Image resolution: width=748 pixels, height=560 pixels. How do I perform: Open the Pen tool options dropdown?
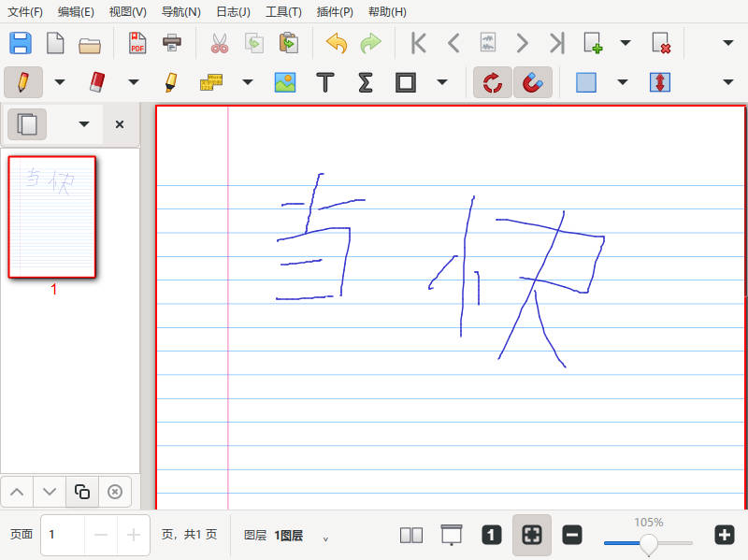60,82
